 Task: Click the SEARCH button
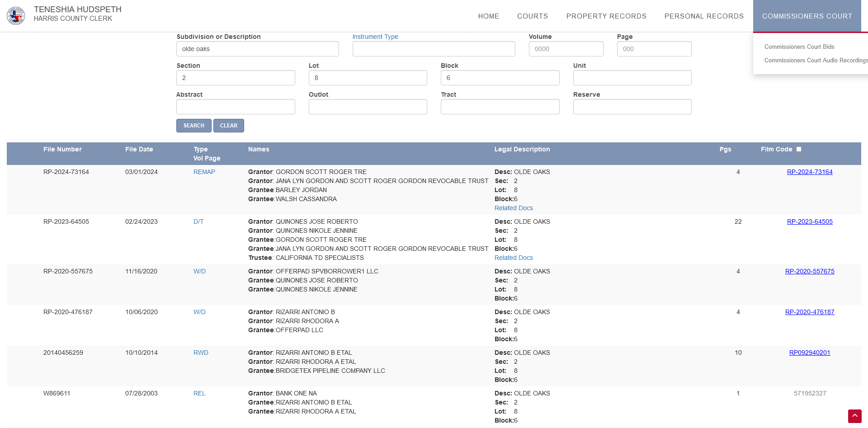point(194,126)
